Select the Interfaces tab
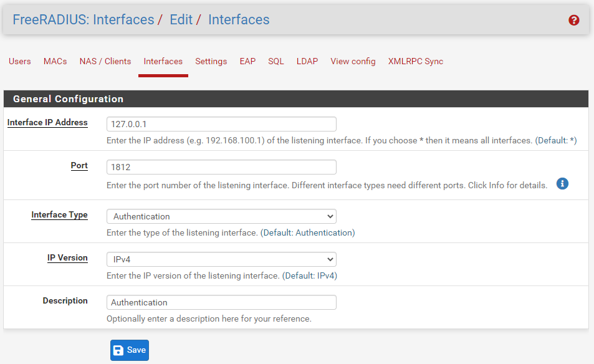The height and width of the screenshot is (364, 594). 163,61
